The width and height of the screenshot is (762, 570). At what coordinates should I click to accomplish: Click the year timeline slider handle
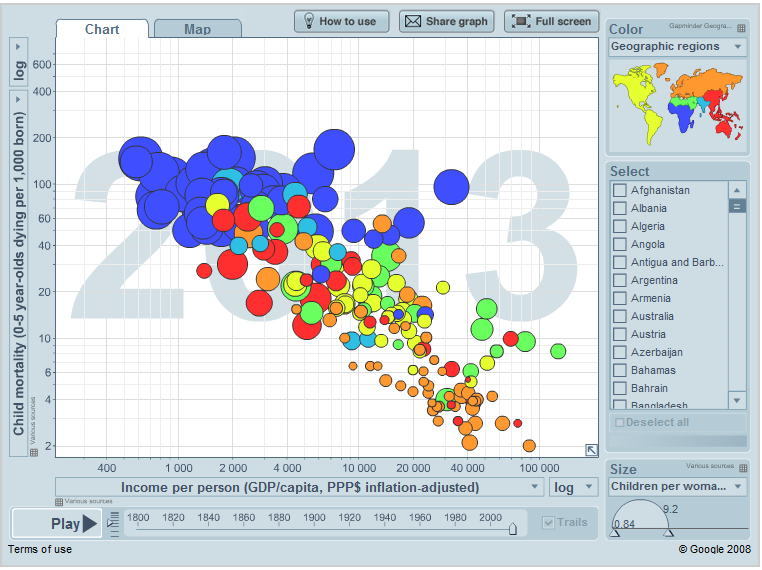(513, 530)
